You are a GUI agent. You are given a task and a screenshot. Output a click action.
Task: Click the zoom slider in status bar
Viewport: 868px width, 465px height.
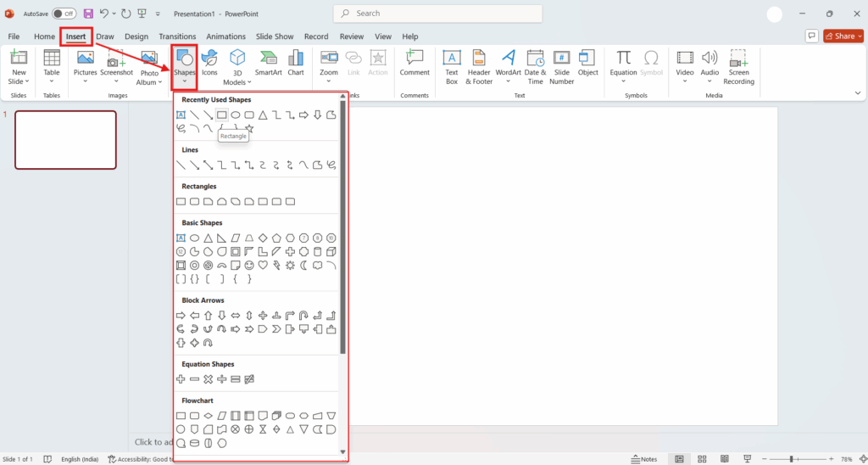[791, 459]
